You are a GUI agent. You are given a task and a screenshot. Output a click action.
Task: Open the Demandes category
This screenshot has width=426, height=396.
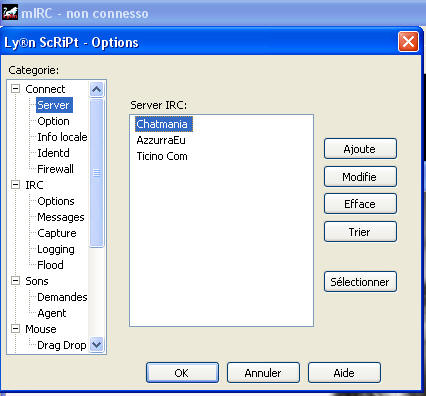pos(62,297)
